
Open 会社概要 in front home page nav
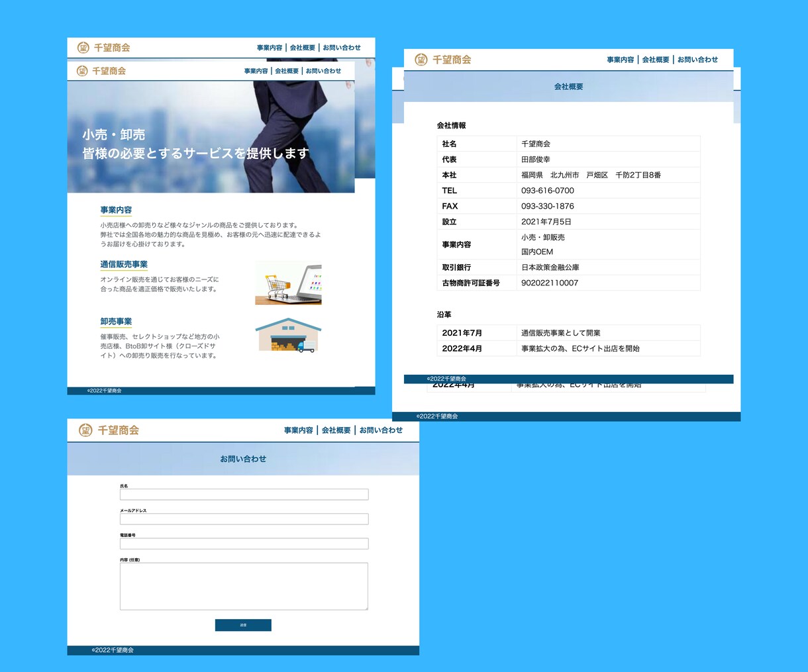click(x=287, y=71)
